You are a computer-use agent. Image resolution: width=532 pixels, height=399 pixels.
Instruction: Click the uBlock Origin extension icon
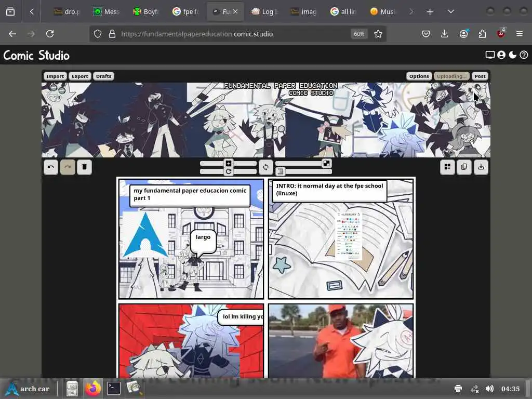click(x=501, y=33)
